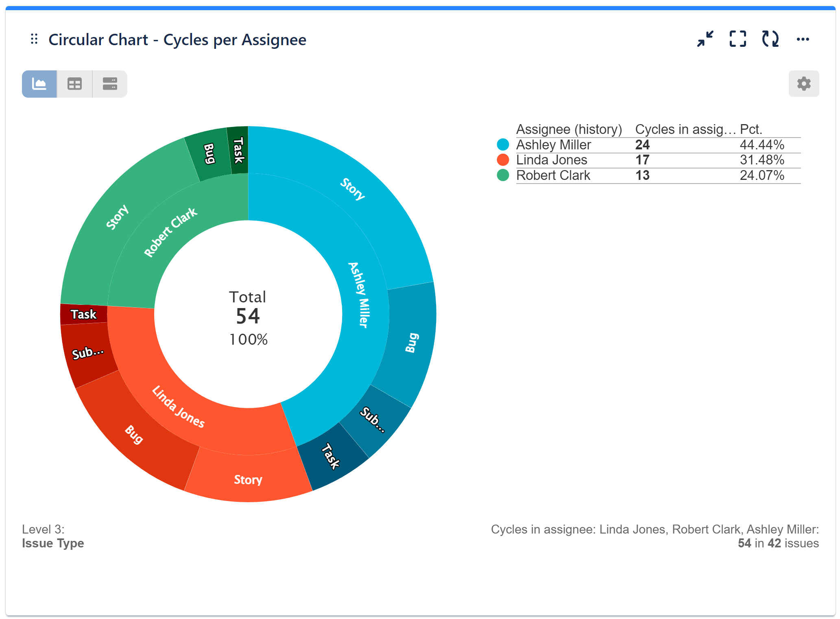Click the drag handle beside the gadget title

click(34, 39)
